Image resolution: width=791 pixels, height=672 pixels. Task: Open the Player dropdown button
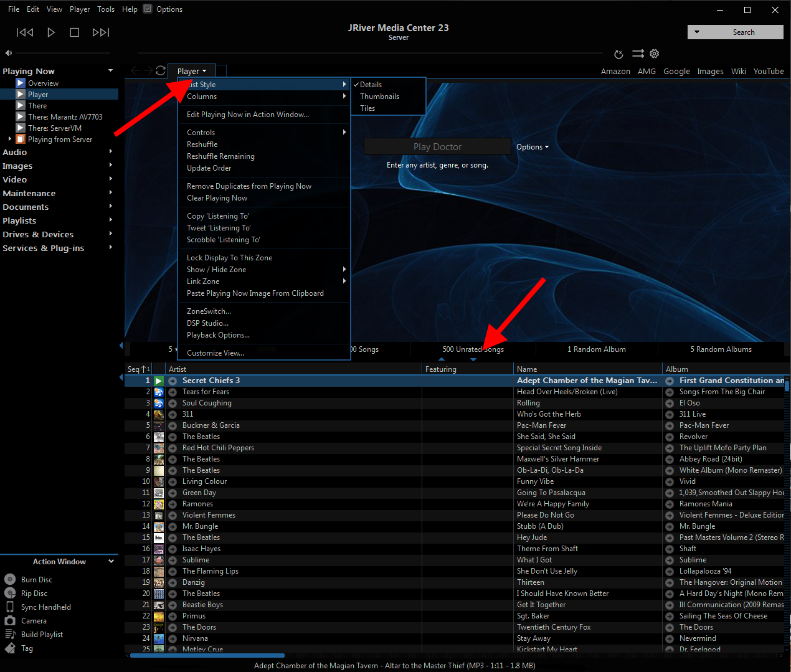coord(191,71)
